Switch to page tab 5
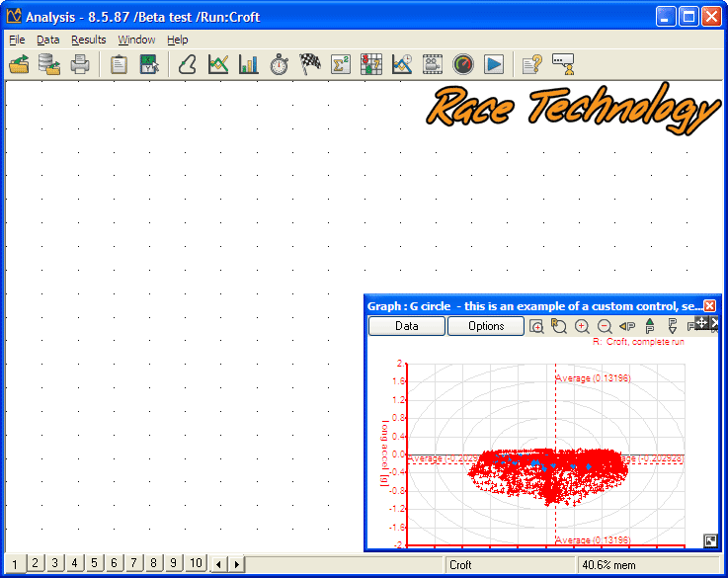This screenshot has width=728, height=578. pos(94,563)
